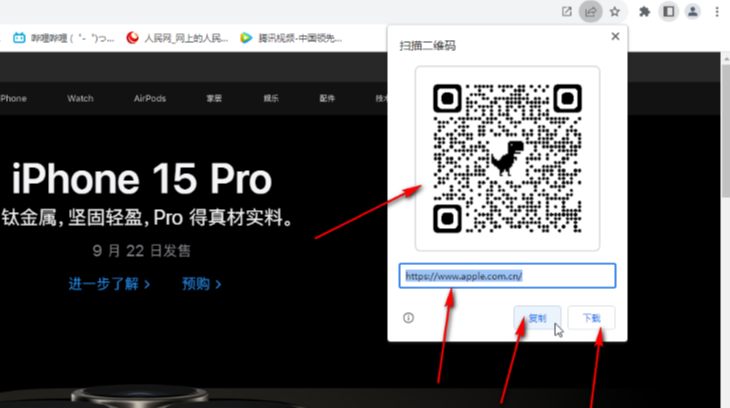Screen dimensions: 730x408
Task: Open the 人民网 bookmark
Action: 177,38
